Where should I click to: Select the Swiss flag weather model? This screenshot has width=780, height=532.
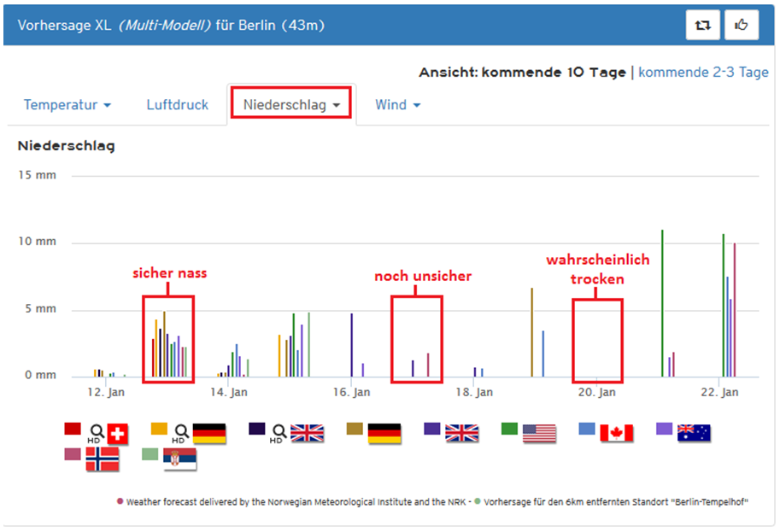[118, 434]
